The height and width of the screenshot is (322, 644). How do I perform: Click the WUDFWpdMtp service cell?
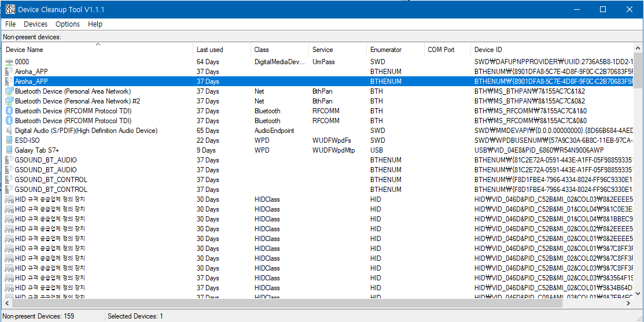(x=333, y=150)
